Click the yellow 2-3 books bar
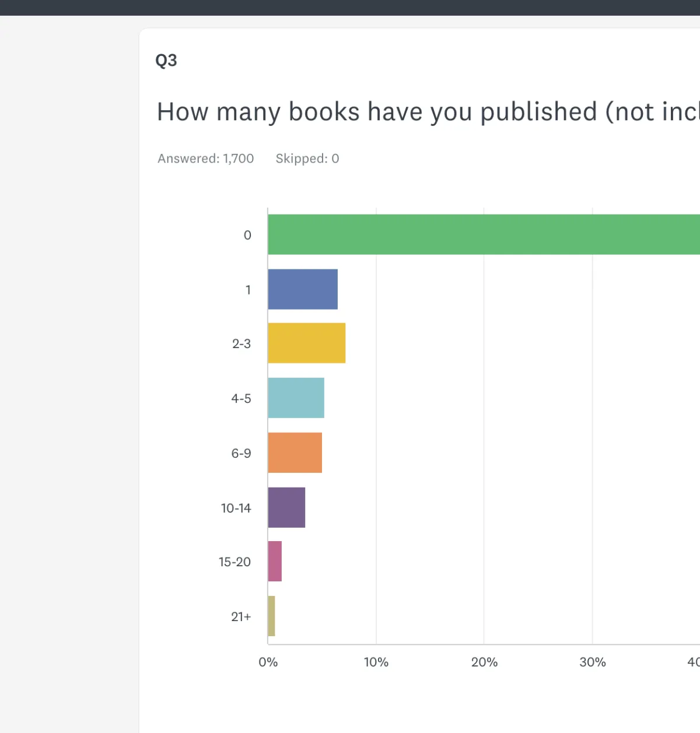This screenshot has width=700, height=733. pos(307,343)
